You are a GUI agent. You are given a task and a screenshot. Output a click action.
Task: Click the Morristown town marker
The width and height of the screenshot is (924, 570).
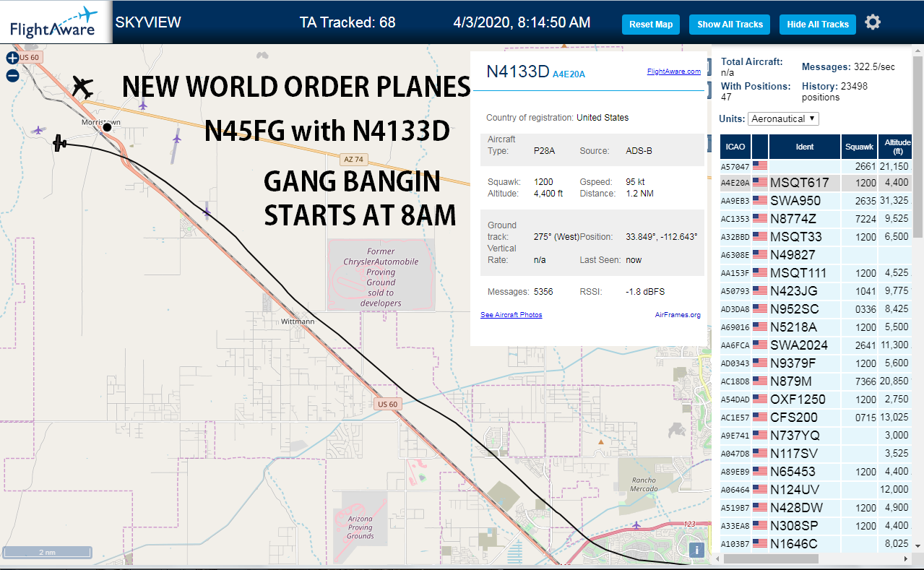pos(107,127)
